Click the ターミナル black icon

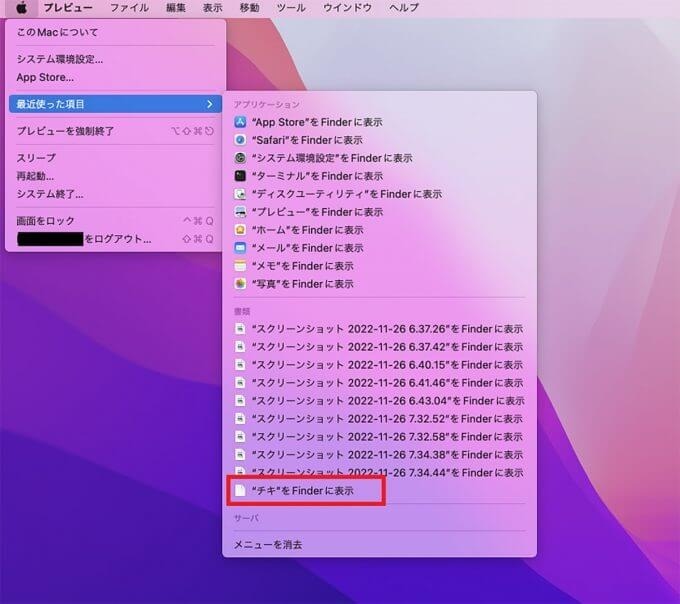(240, 176)
